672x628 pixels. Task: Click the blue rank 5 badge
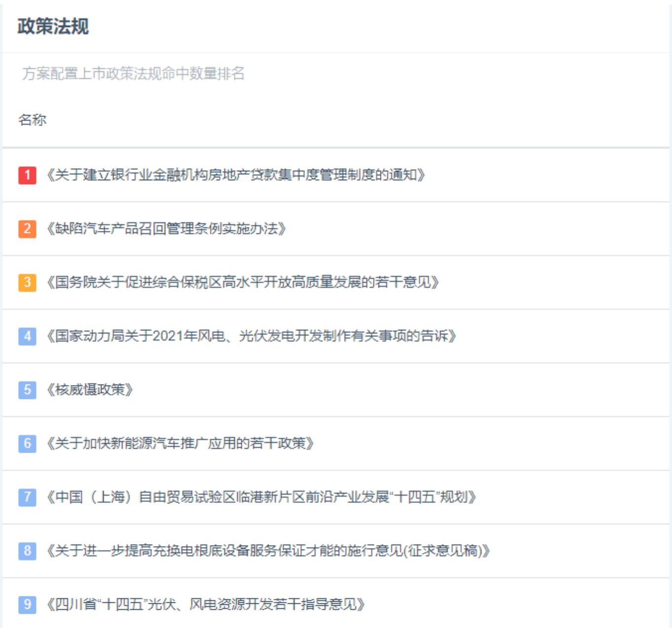tap(27, 390)
